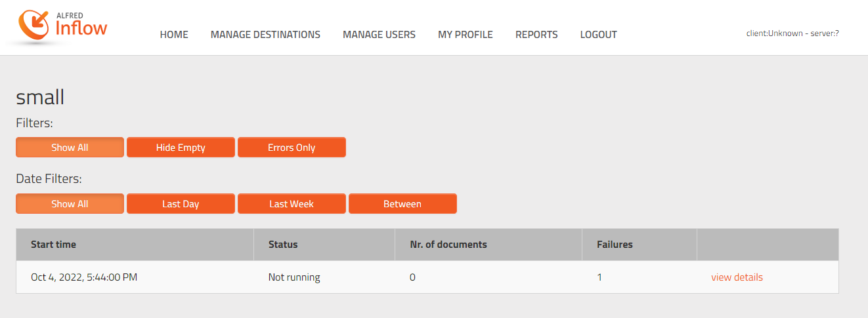Open the REPORTS section
Viewport: 868px width, 318px height.
(536, 35)
